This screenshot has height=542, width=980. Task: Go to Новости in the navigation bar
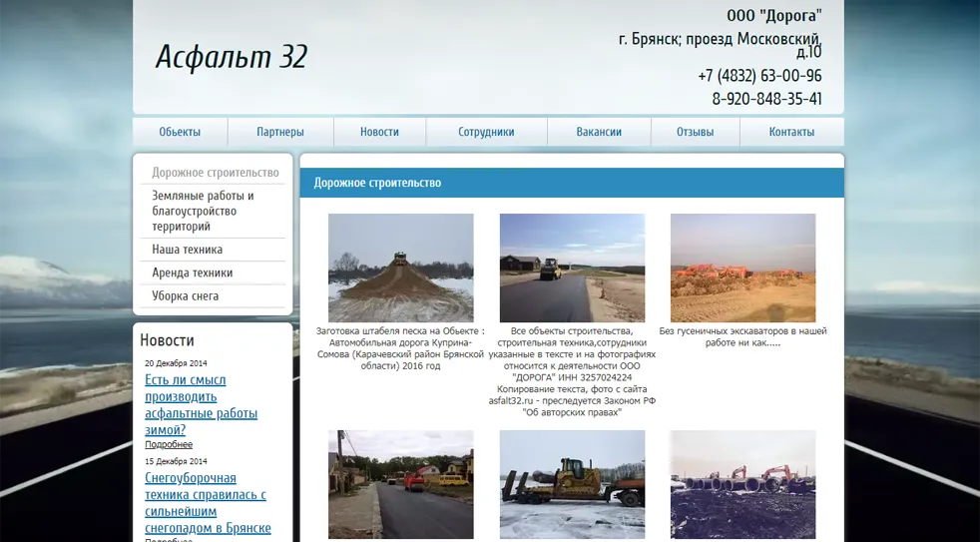click(379, 132)
